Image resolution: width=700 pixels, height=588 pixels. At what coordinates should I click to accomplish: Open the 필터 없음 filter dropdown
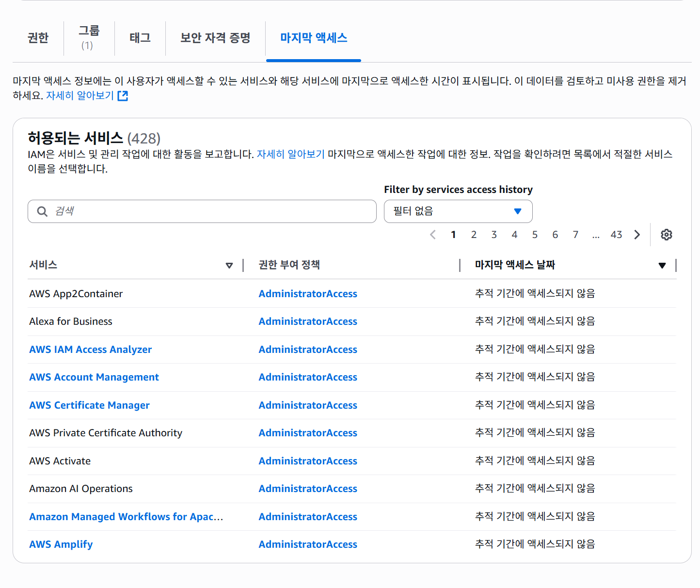[x=458, y=211]
